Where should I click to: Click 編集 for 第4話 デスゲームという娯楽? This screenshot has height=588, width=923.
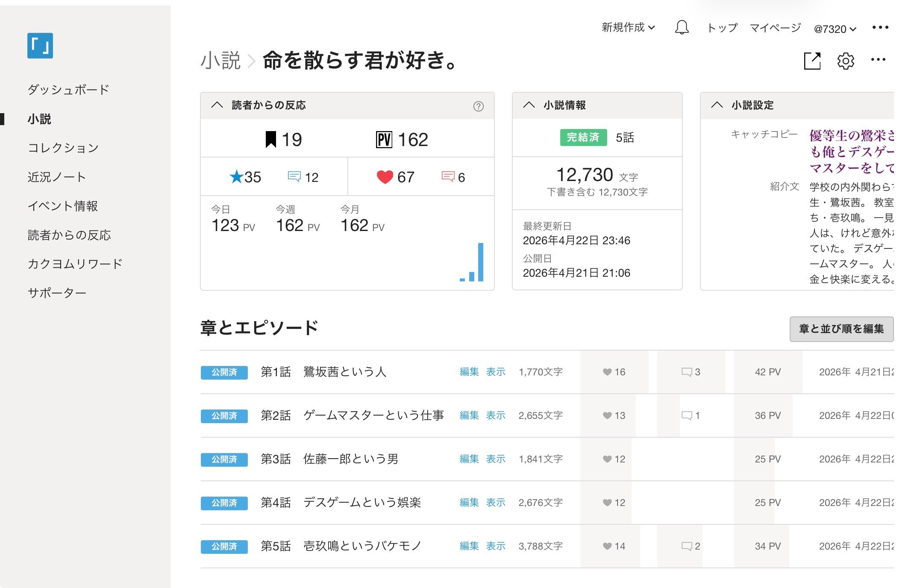(x=469, y=503)
